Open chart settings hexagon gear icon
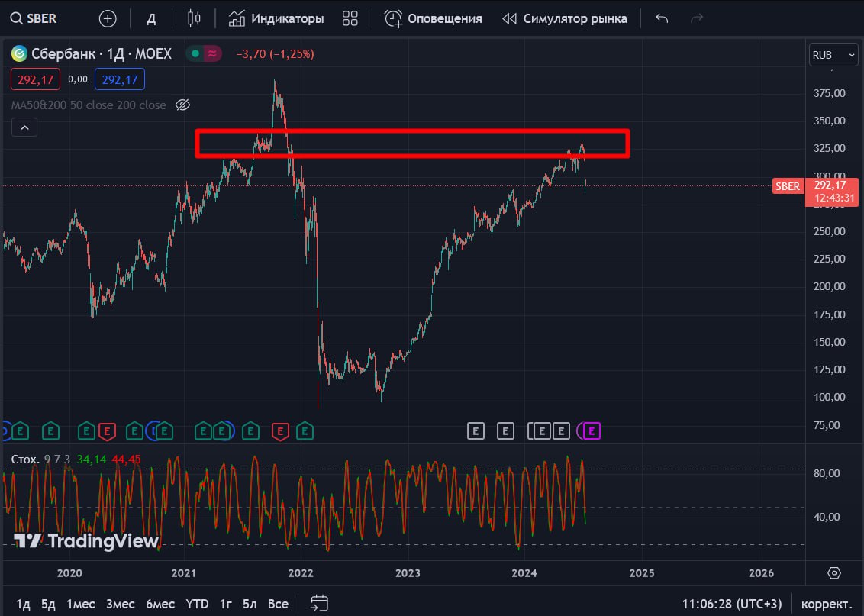 tap(834, 573)
